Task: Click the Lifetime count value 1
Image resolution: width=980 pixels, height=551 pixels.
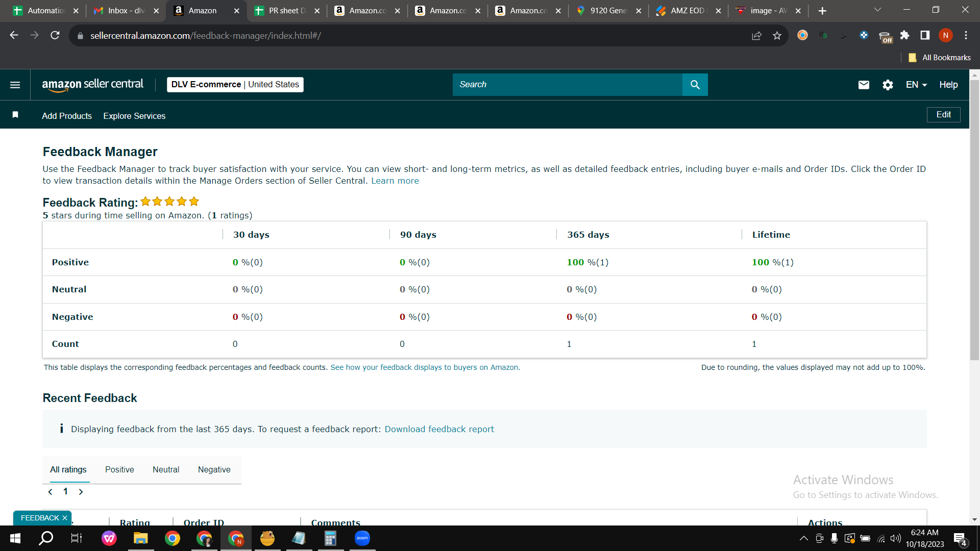Action: 754,344
